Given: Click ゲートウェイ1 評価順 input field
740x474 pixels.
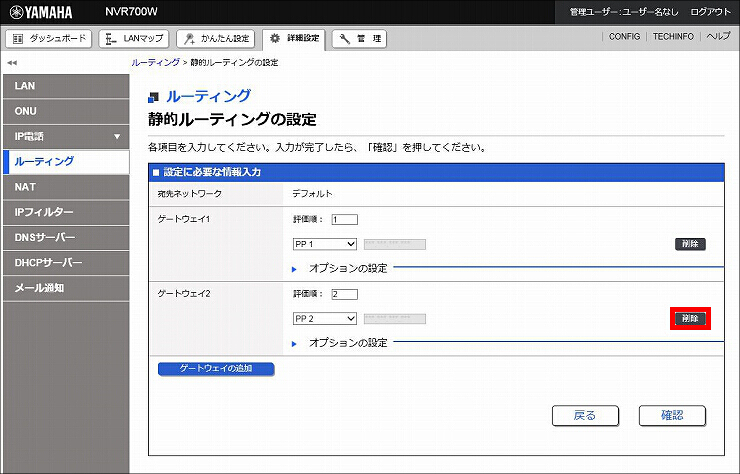Looking at the screenshot, I should tap(345, 220).
